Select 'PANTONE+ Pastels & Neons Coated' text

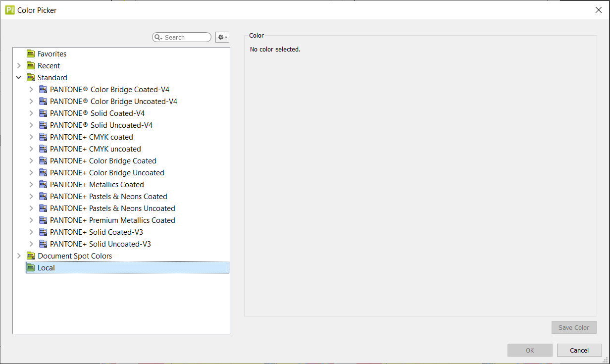(109, 197)
